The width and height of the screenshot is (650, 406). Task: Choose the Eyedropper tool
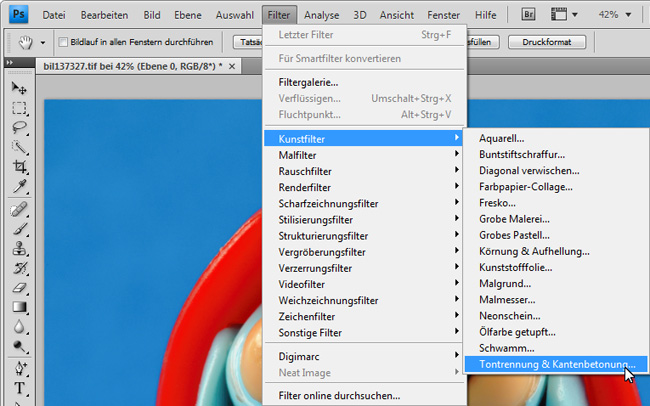[19, 188]
